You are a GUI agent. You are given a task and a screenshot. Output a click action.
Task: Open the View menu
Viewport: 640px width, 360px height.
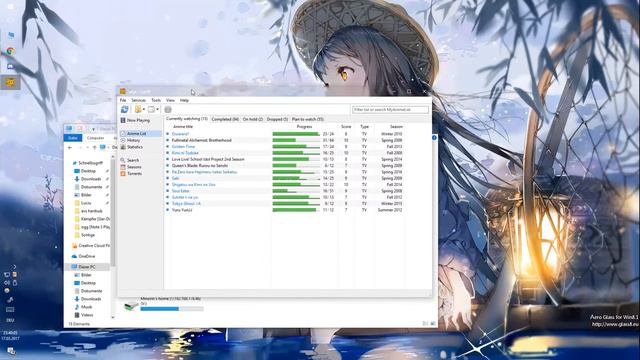pyautogui.click(x=170, y=100)
